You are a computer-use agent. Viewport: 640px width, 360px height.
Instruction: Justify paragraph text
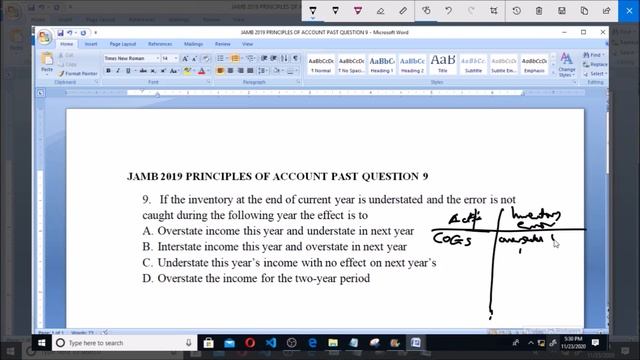250,71
